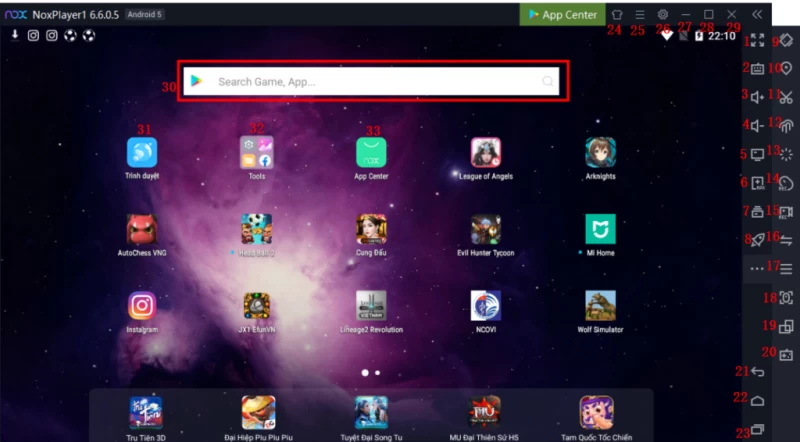Launch Tru Tiên 3D from the dock
Image resolution: width=800 pixels, height=442 pixels.
click(146, 412)
